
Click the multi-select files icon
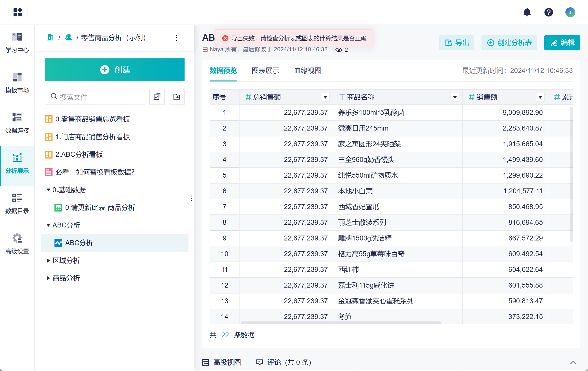157,97
